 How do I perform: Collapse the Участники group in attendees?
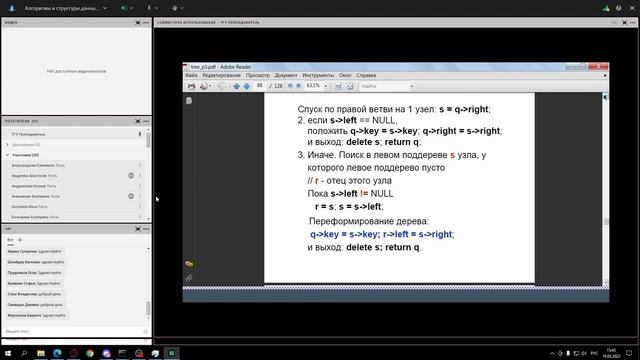point(7,155)
